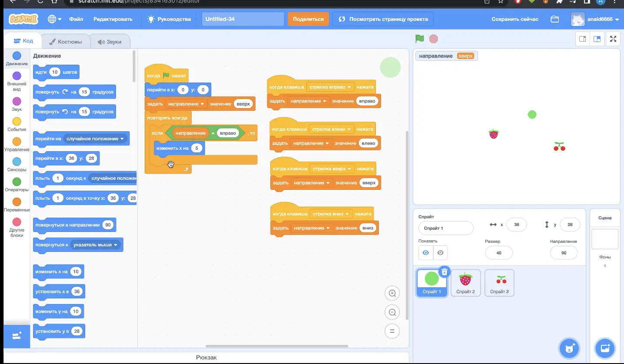Click the Поделиться share button
This screenshot has width=624, height=364.
[x=309, y=19]
